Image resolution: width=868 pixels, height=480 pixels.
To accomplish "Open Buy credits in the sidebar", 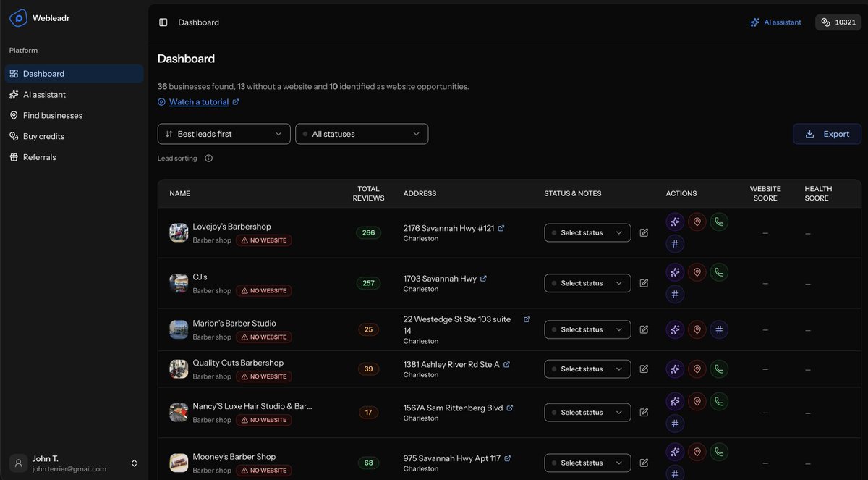I will click(74, 136).
